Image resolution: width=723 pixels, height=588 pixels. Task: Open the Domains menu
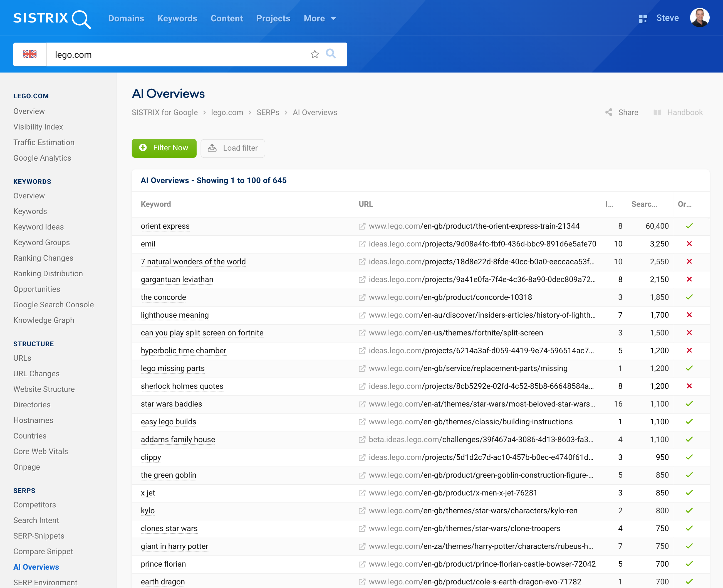coord(126,18)
